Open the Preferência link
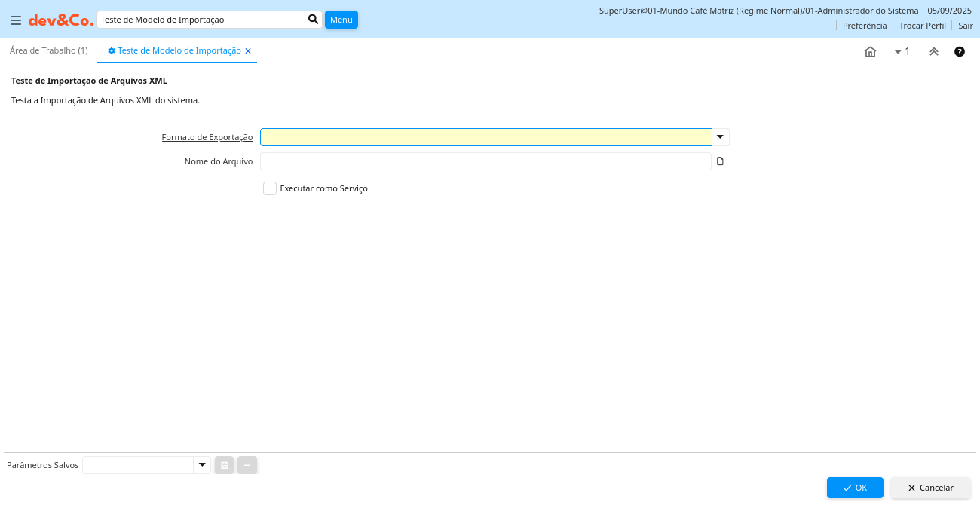 pos(864,26)
